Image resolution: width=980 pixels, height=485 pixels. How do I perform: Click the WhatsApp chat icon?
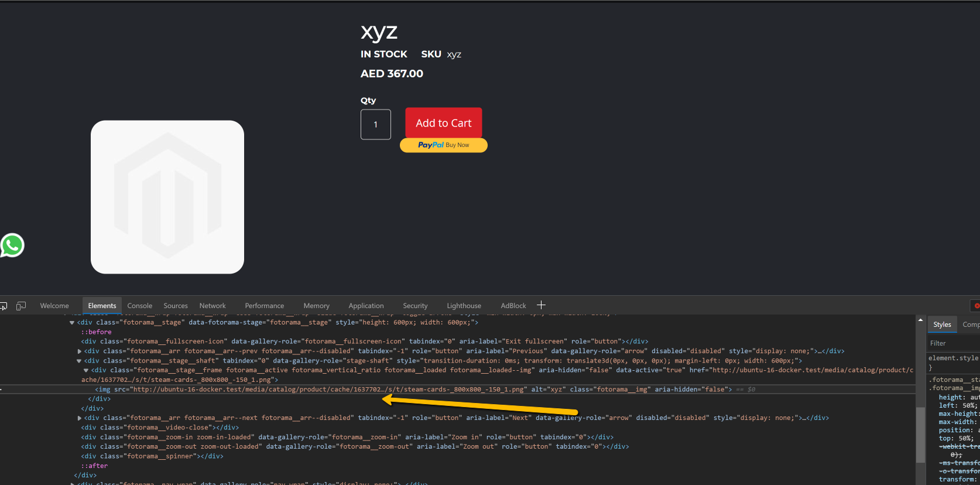[12, 245]
